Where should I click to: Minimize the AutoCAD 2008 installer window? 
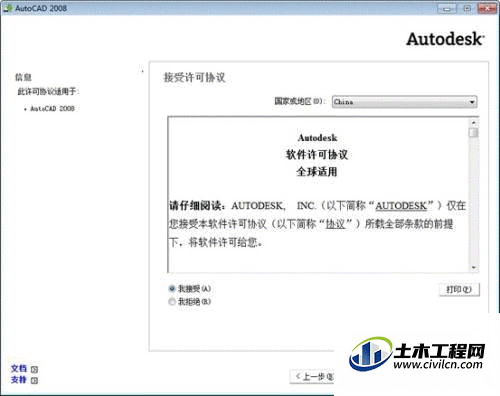pos(447,9)
